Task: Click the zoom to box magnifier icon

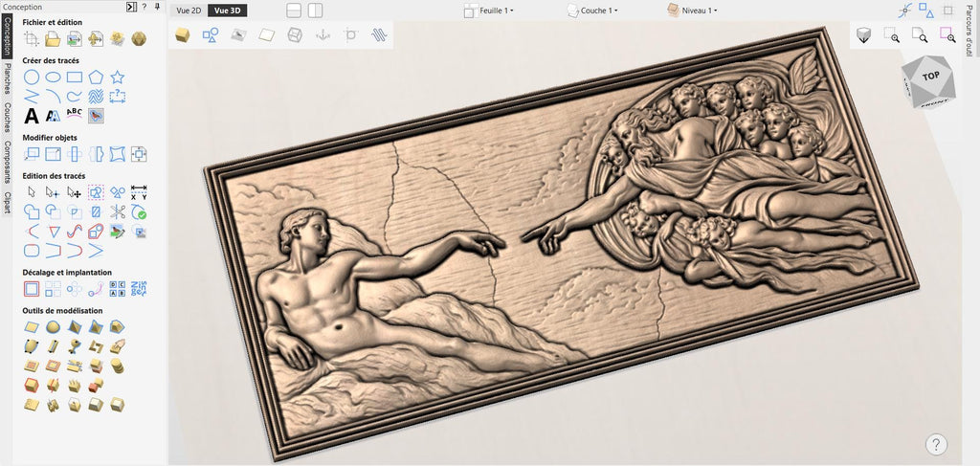Action: pos(892,35)
